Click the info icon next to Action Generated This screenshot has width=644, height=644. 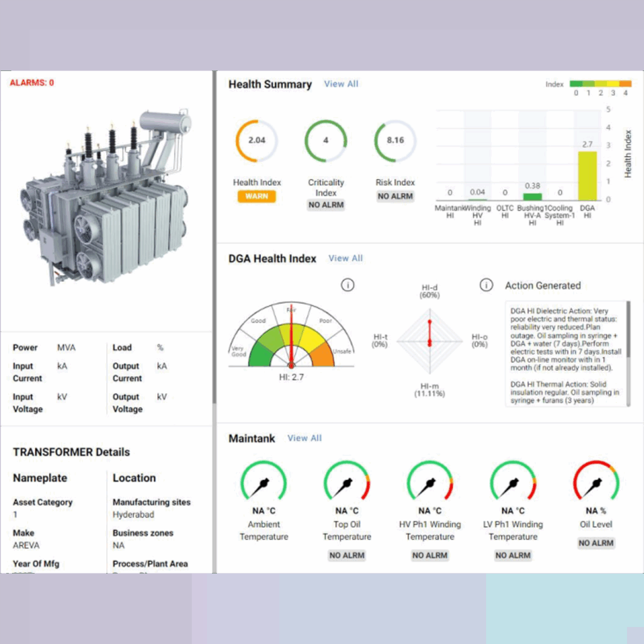click(486, 286)
